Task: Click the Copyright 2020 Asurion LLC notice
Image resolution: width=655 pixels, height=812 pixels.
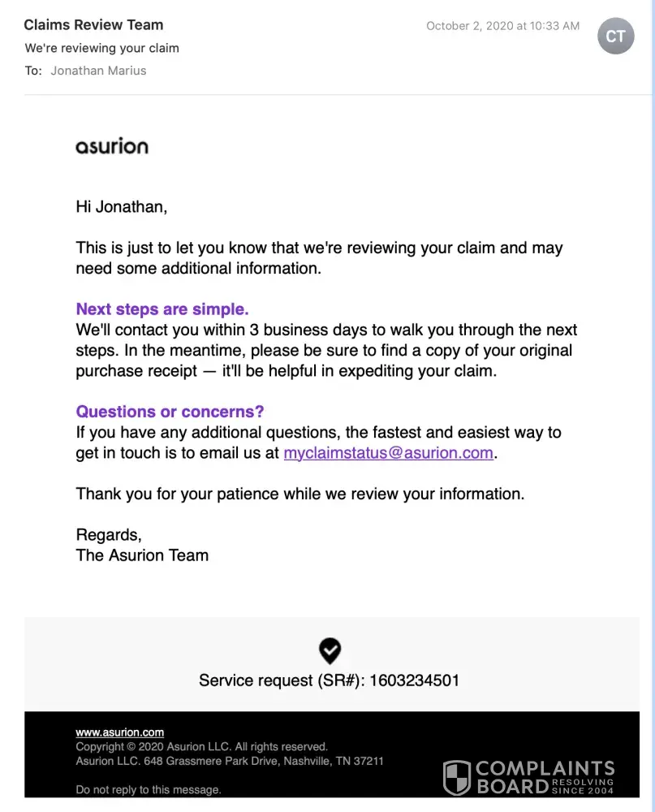Action: (201, 747)
